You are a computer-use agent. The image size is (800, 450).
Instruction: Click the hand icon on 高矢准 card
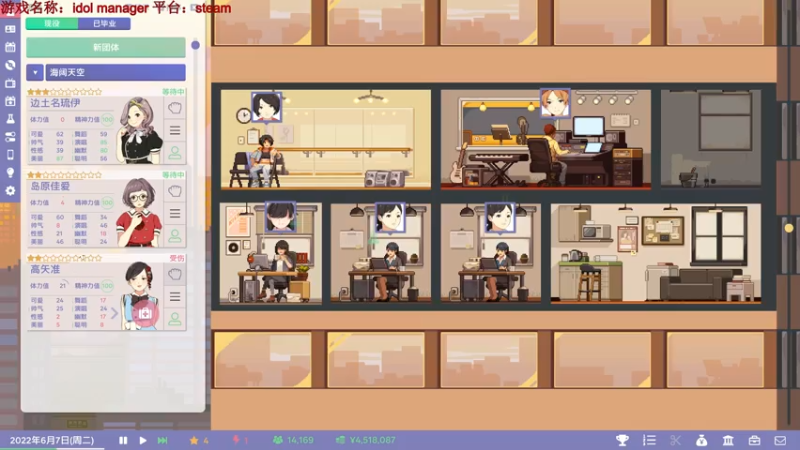click(175, 274)
